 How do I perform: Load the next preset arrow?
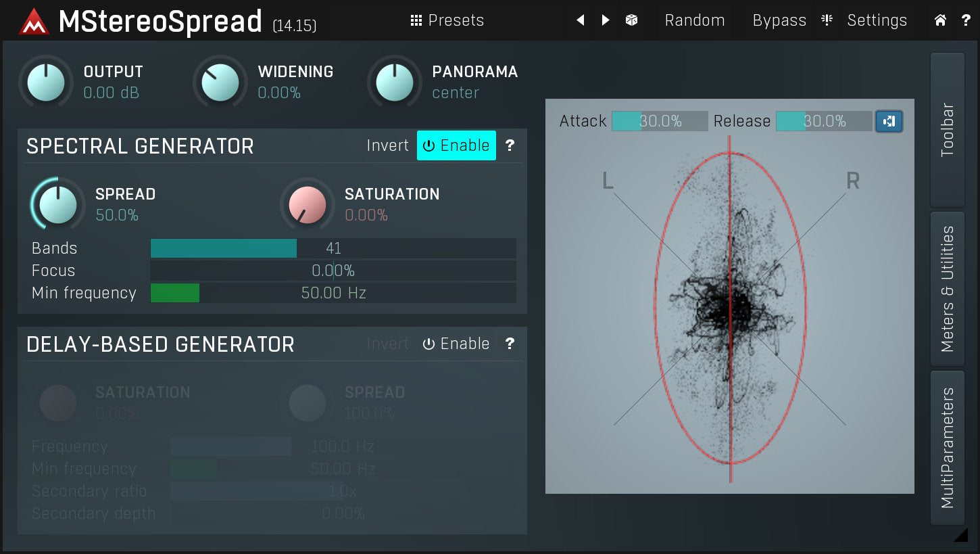point(606,20)
